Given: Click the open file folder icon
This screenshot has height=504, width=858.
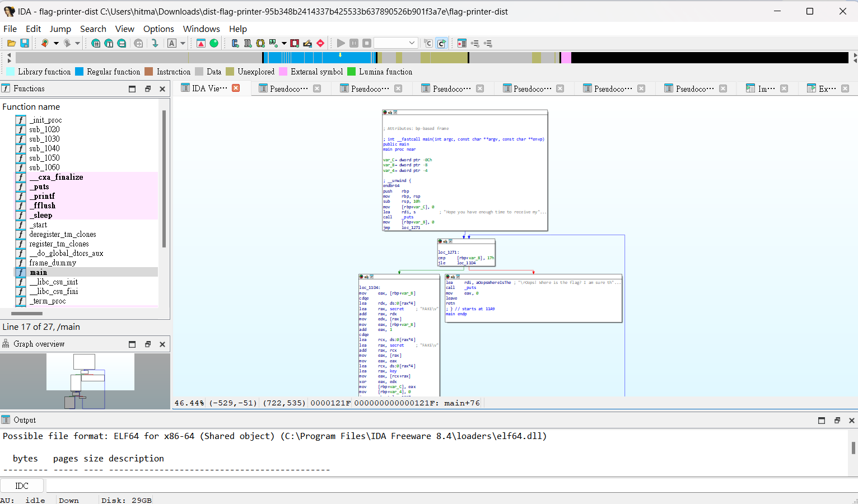Looking at the screenshot, I should click(x=11, y=43).
